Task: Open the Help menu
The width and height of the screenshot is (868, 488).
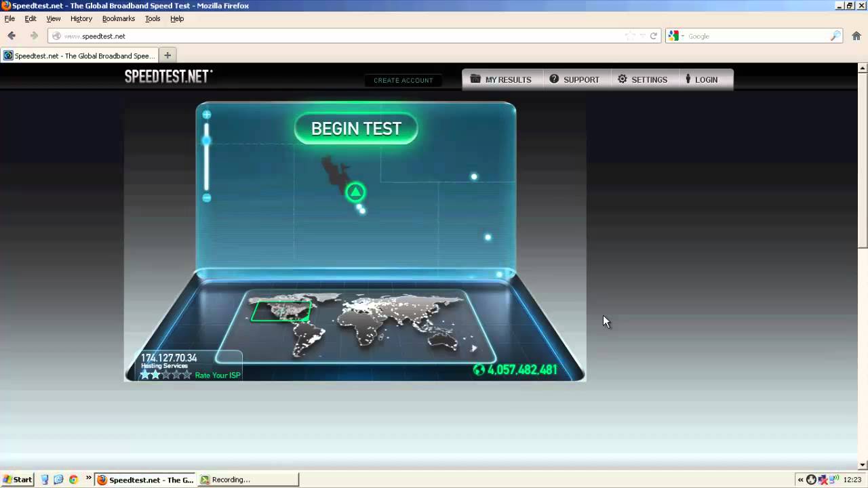Action: click(x=177, y=19)
